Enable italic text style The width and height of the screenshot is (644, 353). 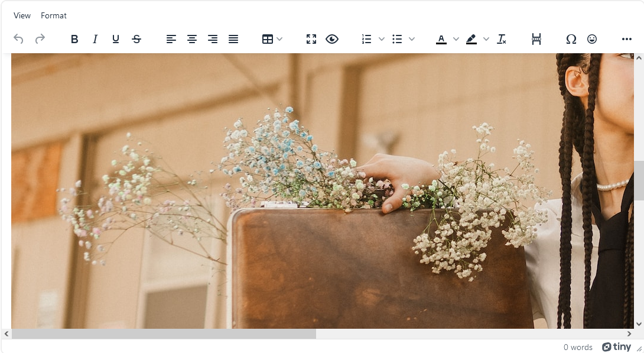coord(95,39)
